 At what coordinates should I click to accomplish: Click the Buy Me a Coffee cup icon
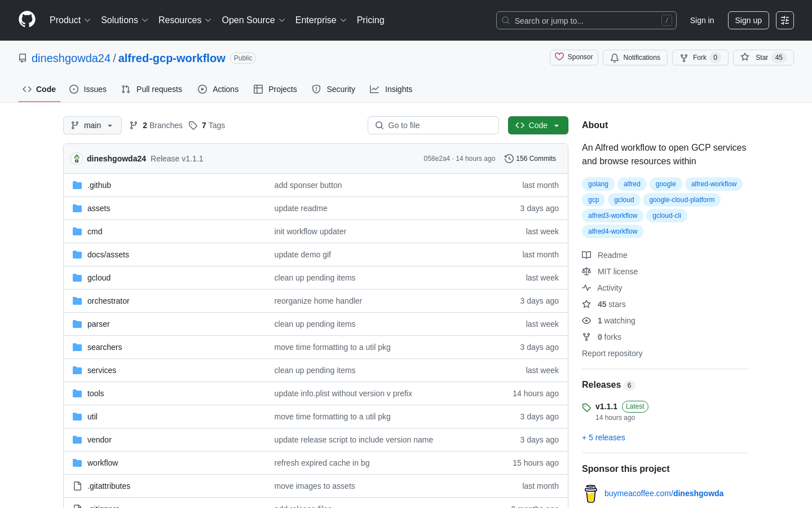[x=591, y=493]
